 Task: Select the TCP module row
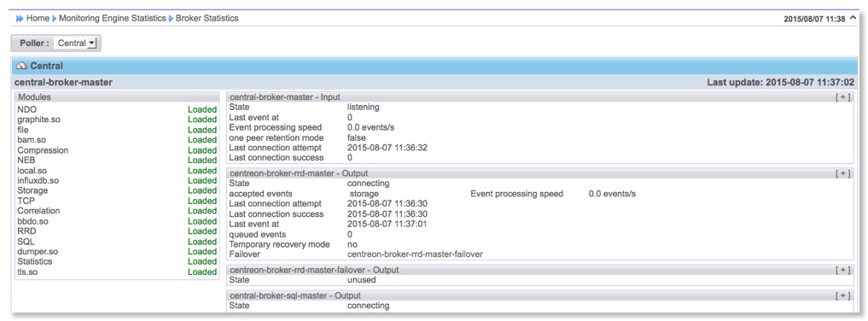(117, 201)
